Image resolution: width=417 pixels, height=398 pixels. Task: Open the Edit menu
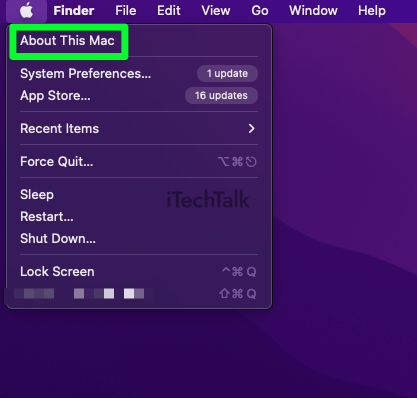click(x=169, y=11)
